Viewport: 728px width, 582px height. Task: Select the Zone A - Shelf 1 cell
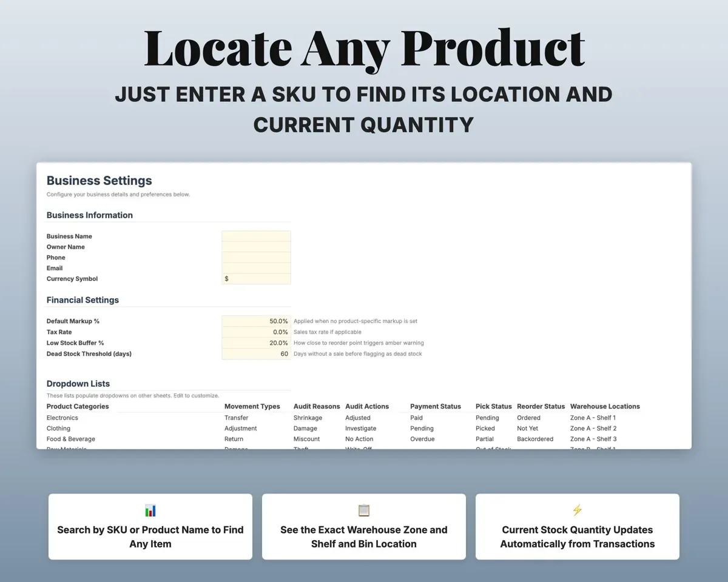[593, 418]
